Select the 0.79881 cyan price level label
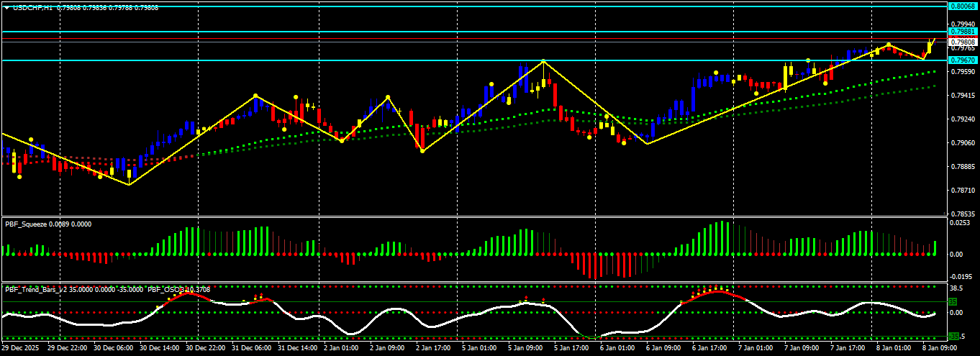Image resolution: width=980 pixels, height=356 pixels. point(963,32)
